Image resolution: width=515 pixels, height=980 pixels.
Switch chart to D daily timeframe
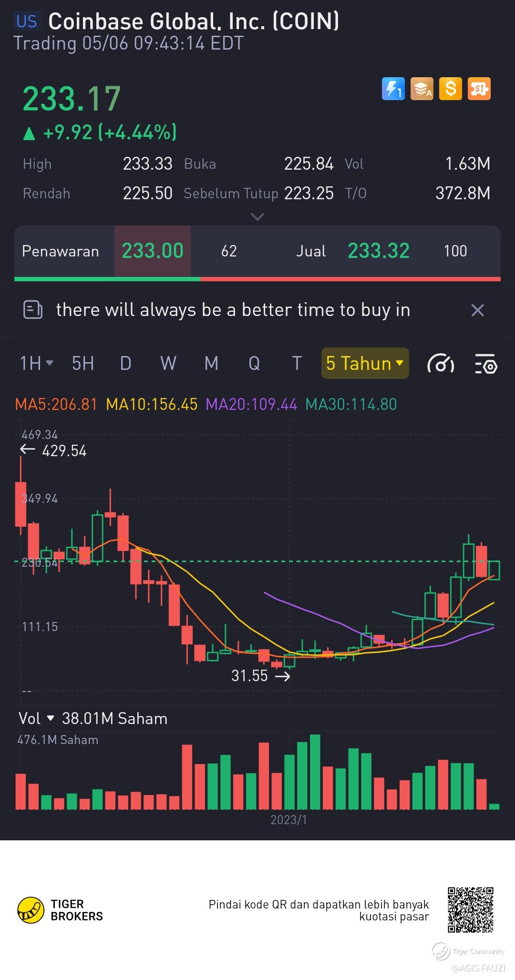tap(125, 363)
